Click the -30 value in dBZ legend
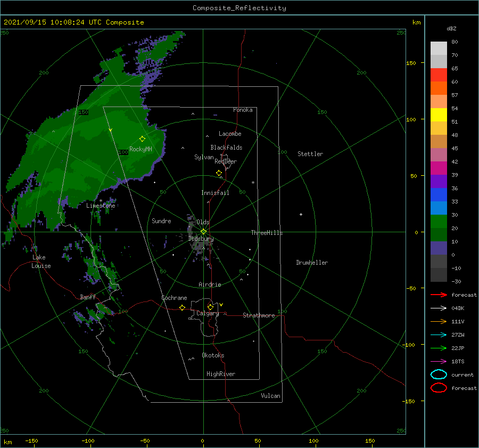This screenshot has height=448, width=479. coord(456,281)
